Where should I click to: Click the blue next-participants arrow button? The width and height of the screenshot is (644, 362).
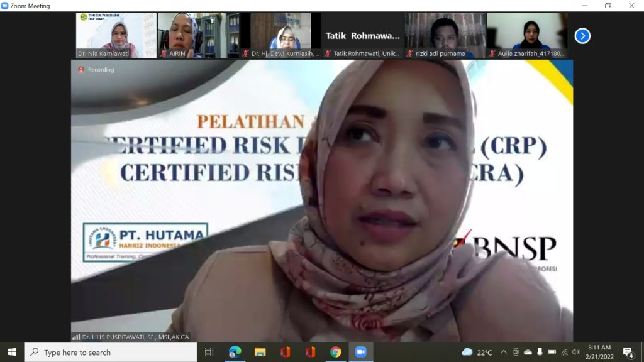[582, 36]
